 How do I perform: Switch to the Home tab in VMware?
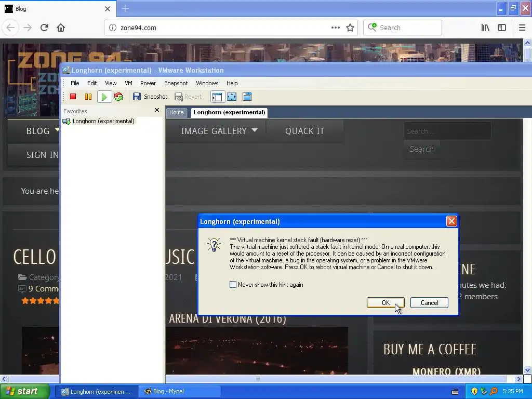tap(177, 113)
